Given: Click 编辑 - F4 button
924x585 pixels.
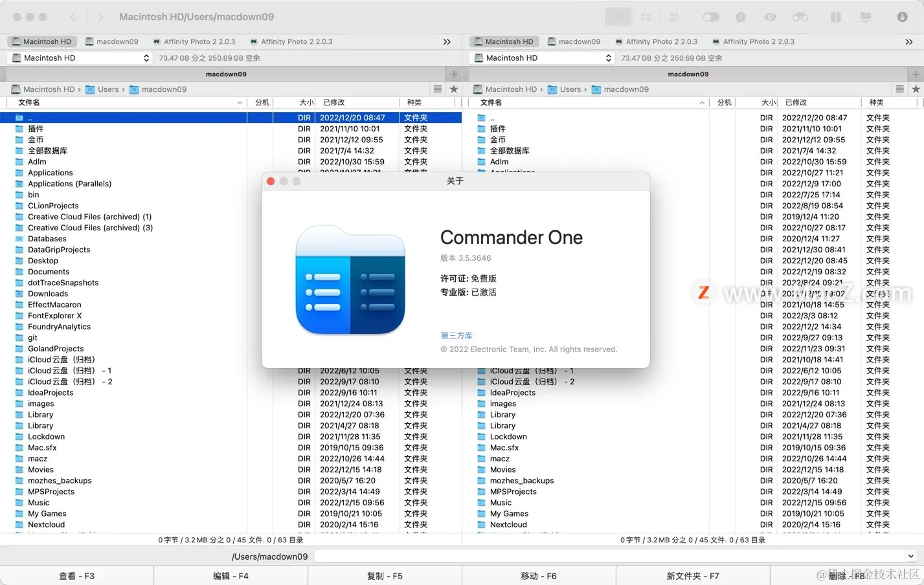Looking at the screenshot, I should (x=231, y=576).
